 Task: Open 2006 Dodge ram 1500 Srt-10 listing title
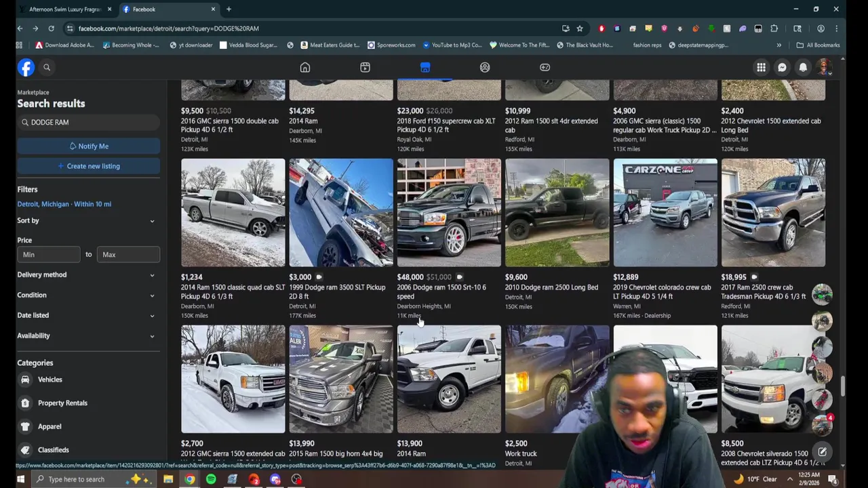coord(441,291)
